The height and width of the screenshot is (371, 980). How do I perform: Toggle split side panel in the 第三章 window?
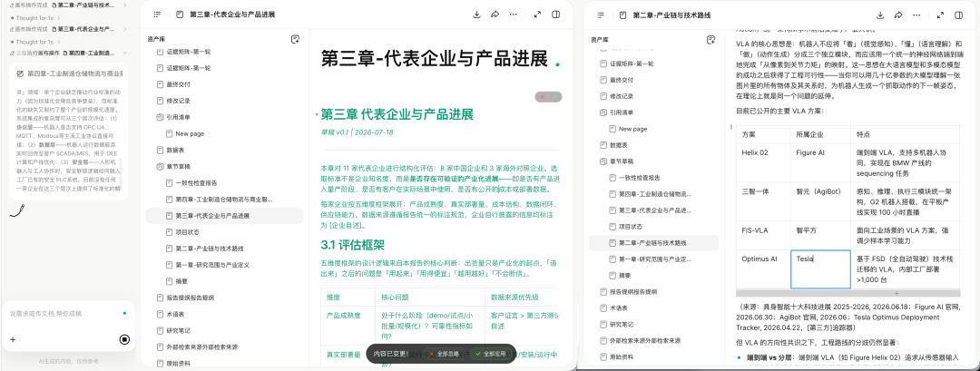click(x=555, y=15)
